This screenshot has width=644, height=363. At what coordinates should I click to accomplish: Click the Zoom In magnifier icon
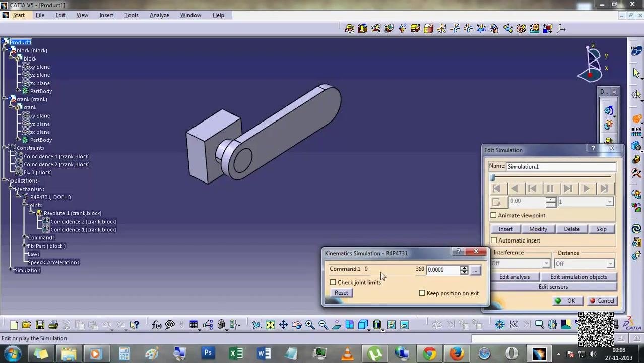(x=310, y=325)
